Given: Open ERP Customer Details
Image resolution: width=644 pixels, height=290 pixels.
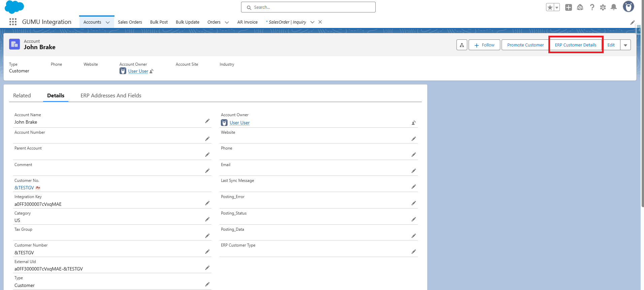Looking at the screenshot, I should point(576,45).
